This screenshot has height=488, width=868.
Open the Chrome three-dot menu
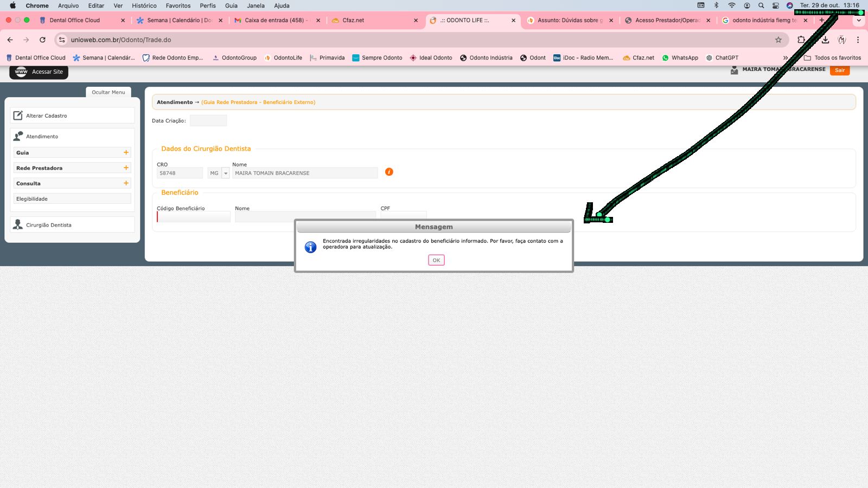[x=858, y=40]
